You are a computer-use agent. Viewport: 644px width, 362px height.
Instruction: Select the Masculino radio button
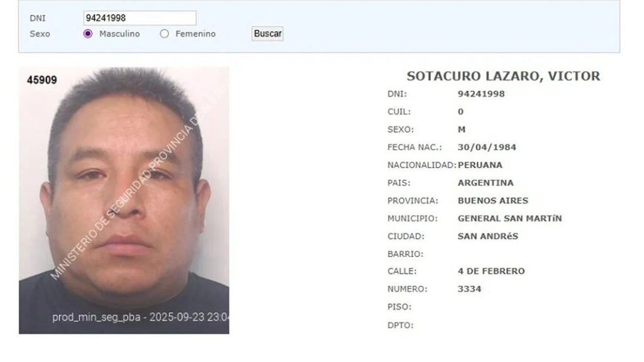88,34
